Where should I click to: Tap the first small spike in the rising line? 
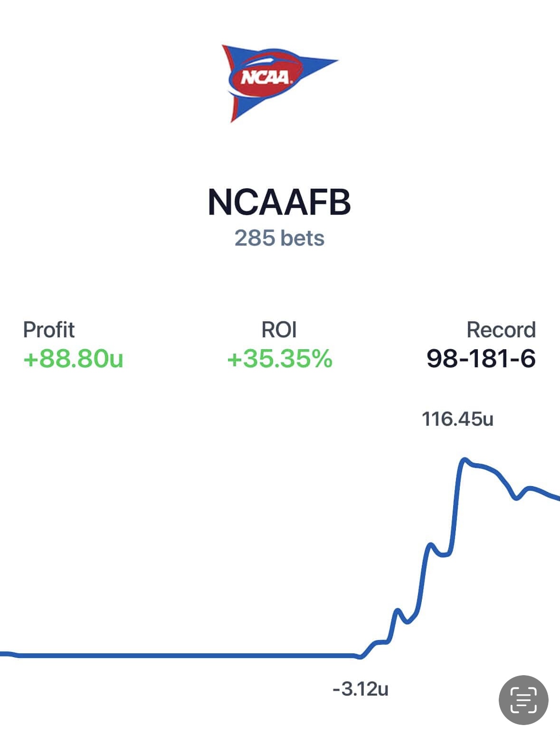[398, 611]
